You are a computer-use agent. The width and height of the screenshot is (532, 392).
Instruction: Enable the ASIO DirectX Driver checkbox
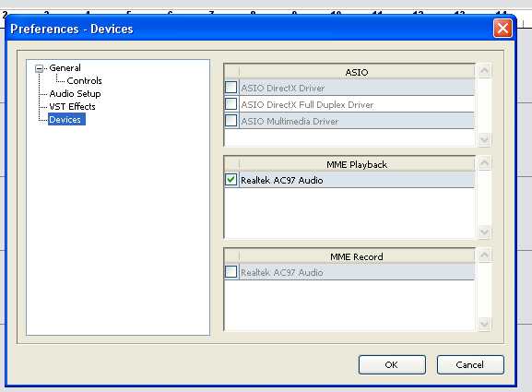point(231,88)
